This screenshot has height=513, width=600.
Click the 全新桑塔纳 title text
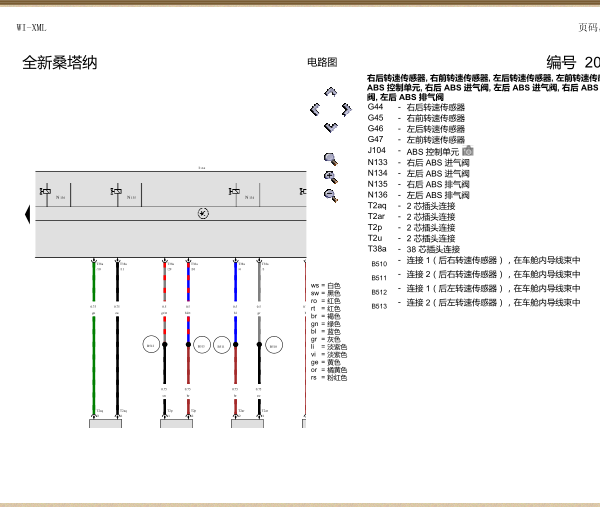(x=60, y=63)
